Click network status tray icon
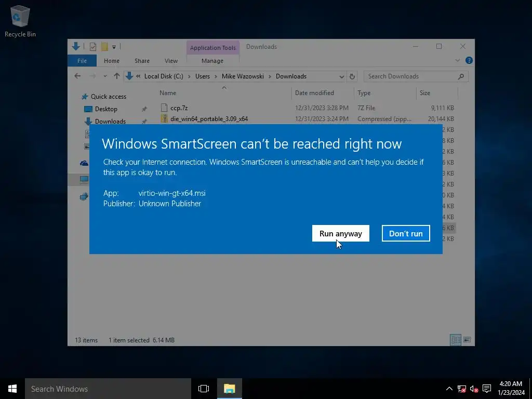 click(x=461, y=389)
